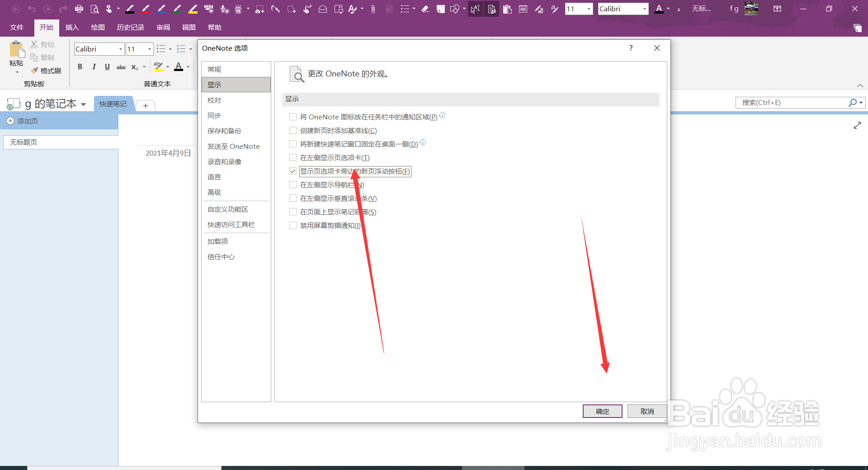Select the 无标题页 page in the list
Screen dimensions: 868x470
61,142
